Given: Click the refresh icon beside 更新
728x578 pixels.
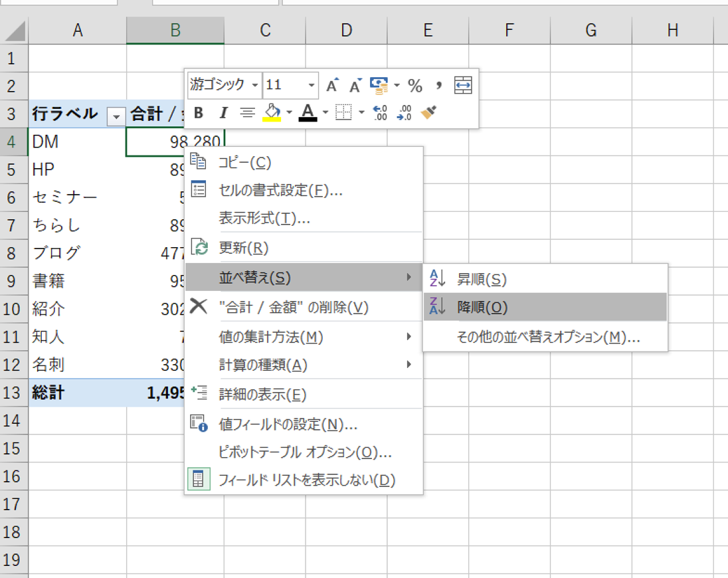Looking at the screenshot, I should click(x=199, y=247).
